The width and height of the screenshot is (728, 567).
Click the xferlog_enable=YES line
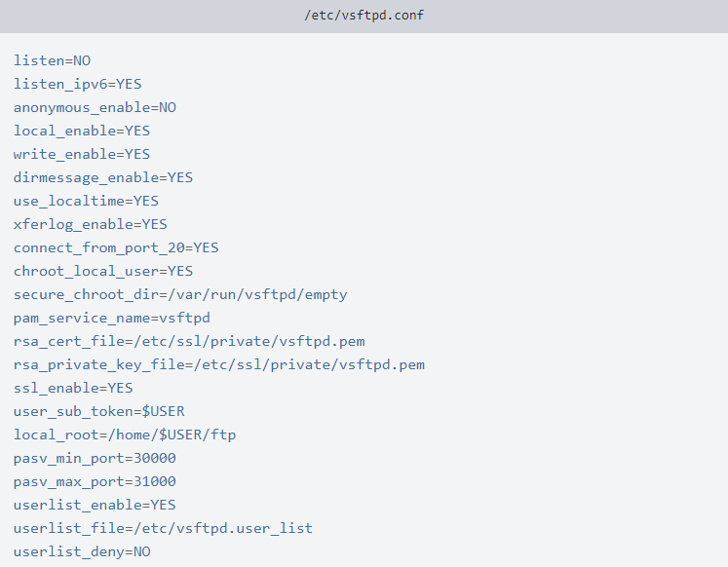[x=90, y=225]
